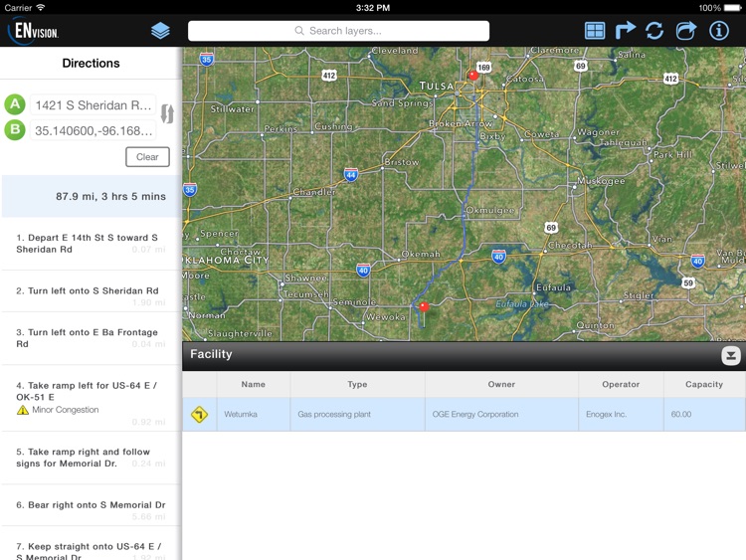The image size is (746, 560).
Task: Click the Search layers input field
Action: [x=338, y=31]
